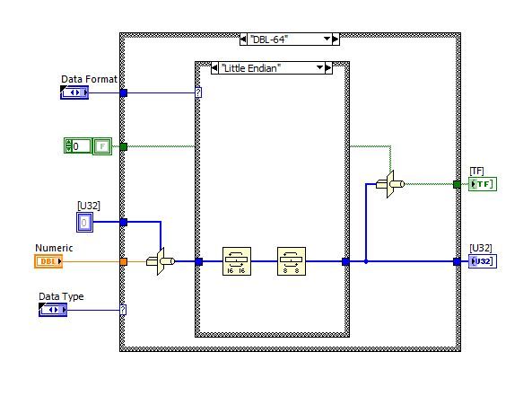532x396 pixels.
Task: Click the Swap Bytes 8-8 function node
Action: (x=292, y=261)
